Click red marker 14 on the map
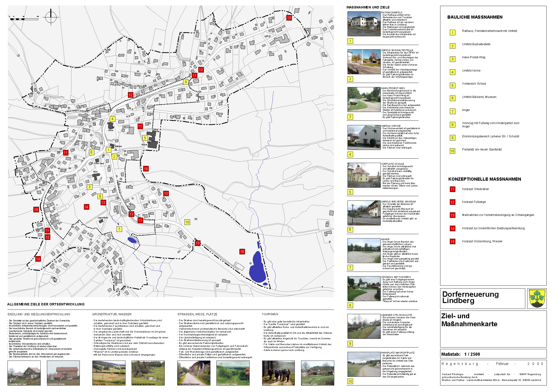 point(86,207)
